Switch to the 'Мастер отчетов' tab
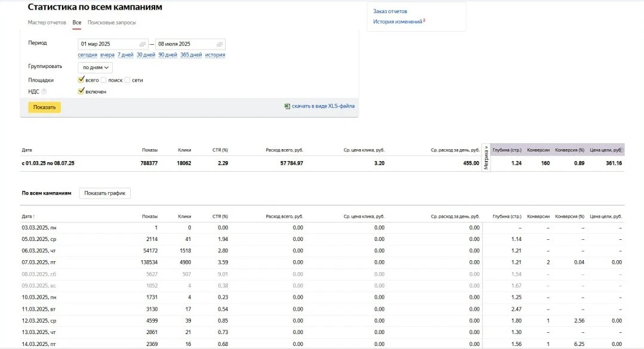 (47, 23)
